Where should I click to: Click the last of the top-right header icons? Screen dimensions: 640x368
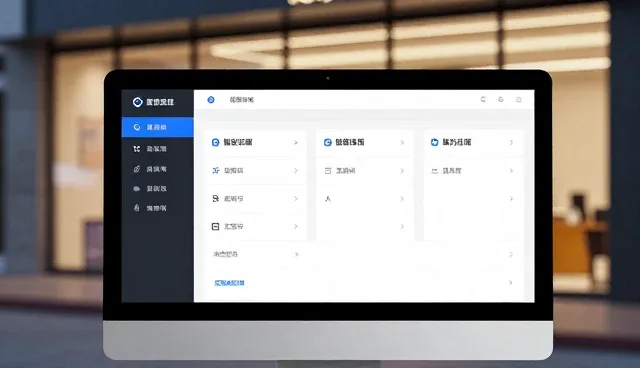[x=519, y=100]
